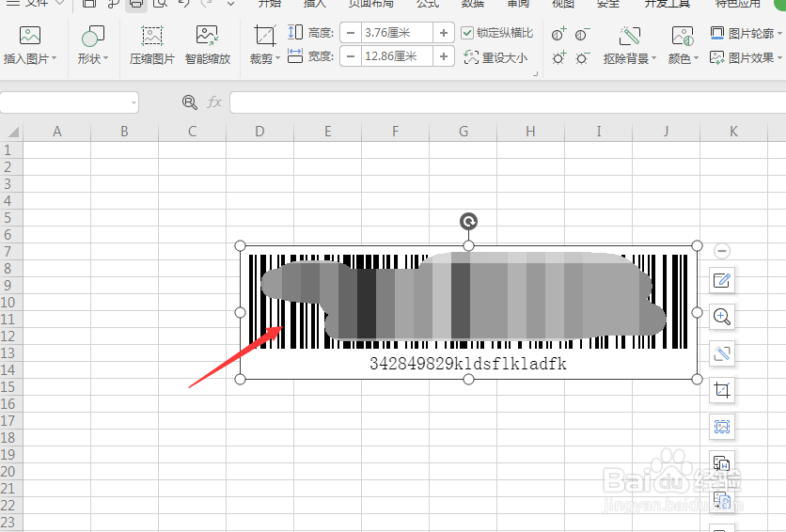Click cell C18 in the sheet
786x532 pixels.
[192, 437]
